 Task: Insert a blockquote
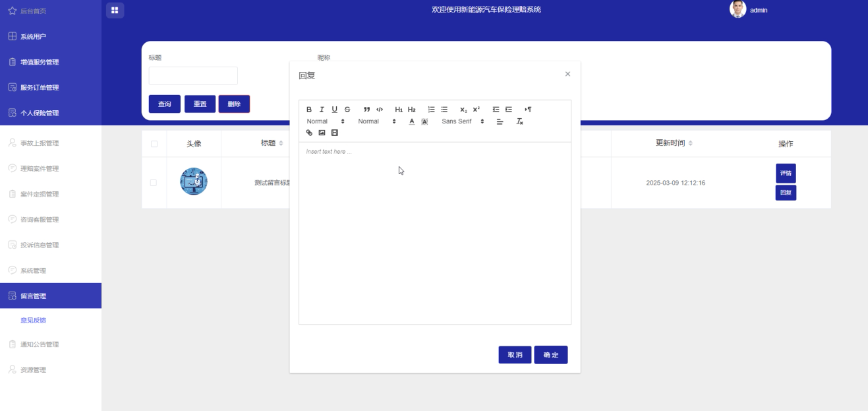(x=366, y=110)
